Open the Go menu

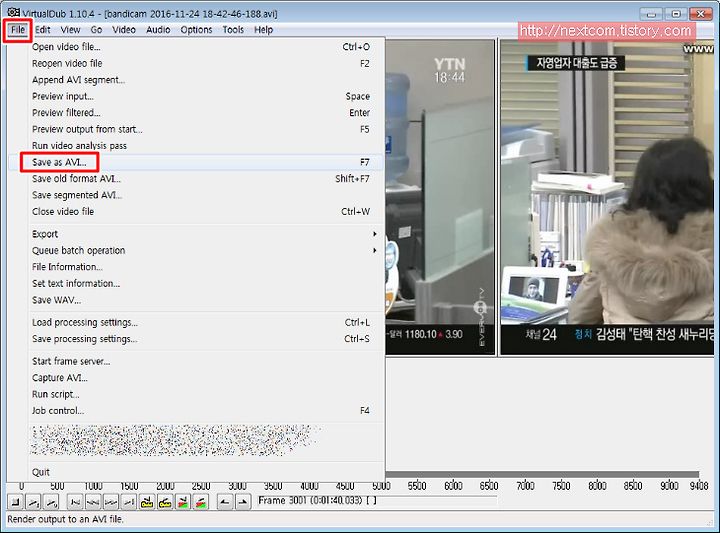[x=96, y=30]
